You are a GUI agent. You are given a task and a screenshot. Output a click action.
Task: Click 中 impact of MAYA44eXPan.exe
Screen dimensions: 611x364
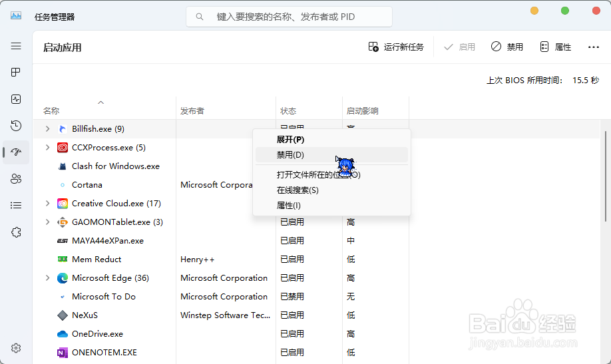pos(351,241)
